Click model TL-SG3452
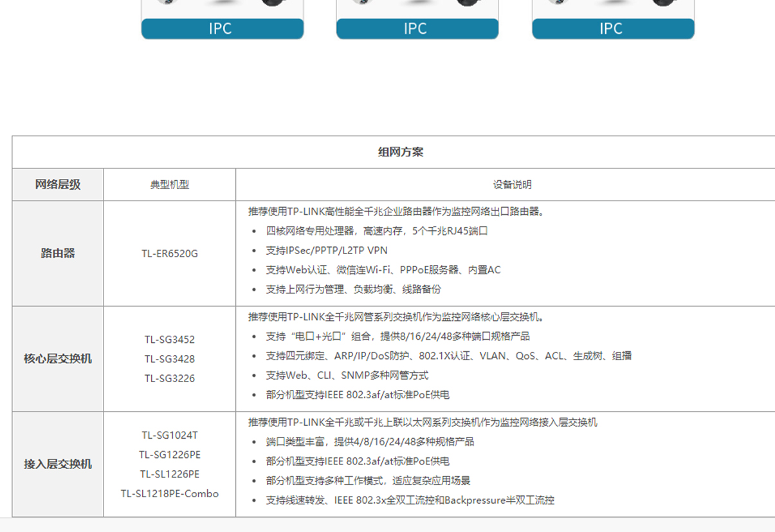 (x=170, y=340)
